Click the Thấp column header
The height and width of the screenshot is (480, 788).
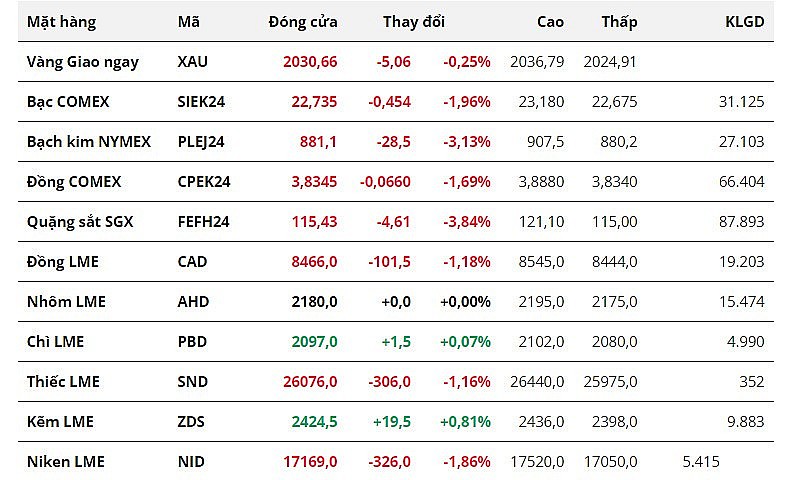click(x=619, y=21)
